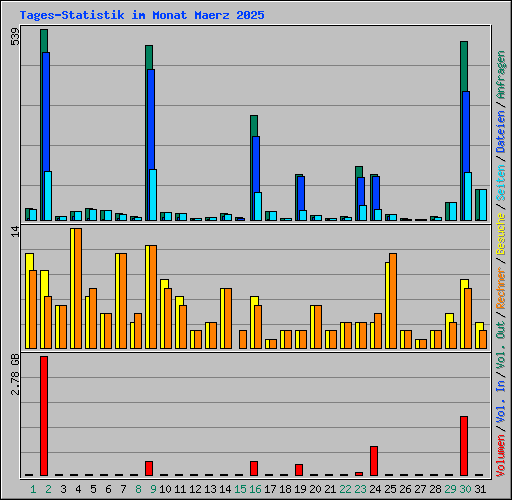
Task: Click day label 31 on the axis
Action: pyautogui.click(x=480, y=489)
